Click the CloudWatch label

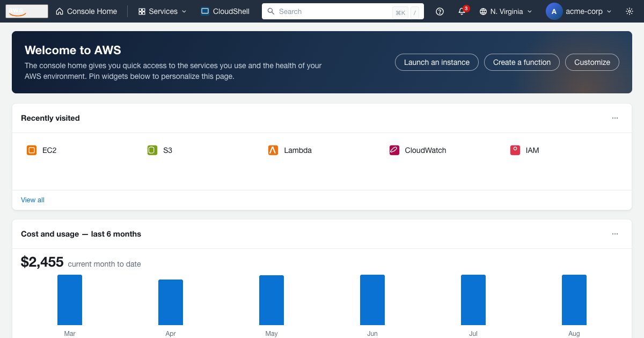click(426, 150)
